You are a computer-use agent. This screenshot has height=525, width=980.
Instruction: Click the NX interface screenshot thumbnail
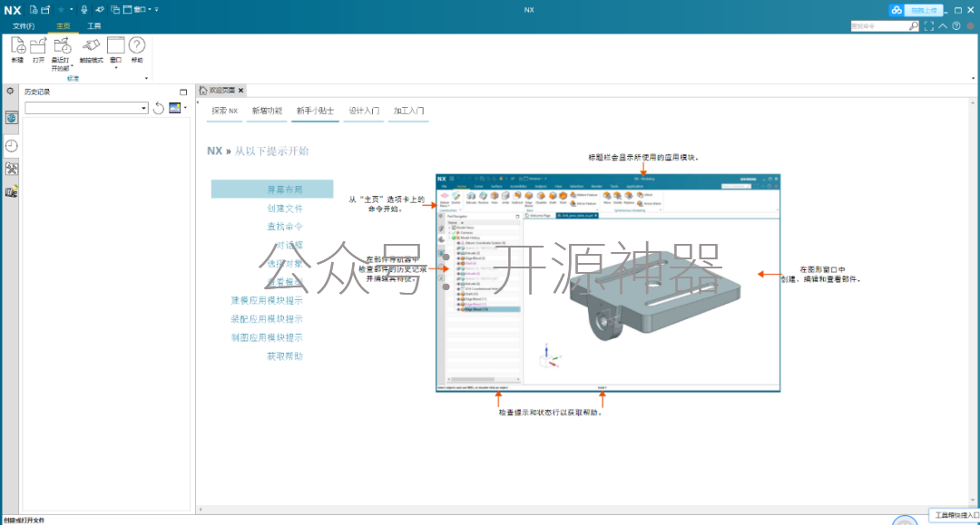point(608,283)
